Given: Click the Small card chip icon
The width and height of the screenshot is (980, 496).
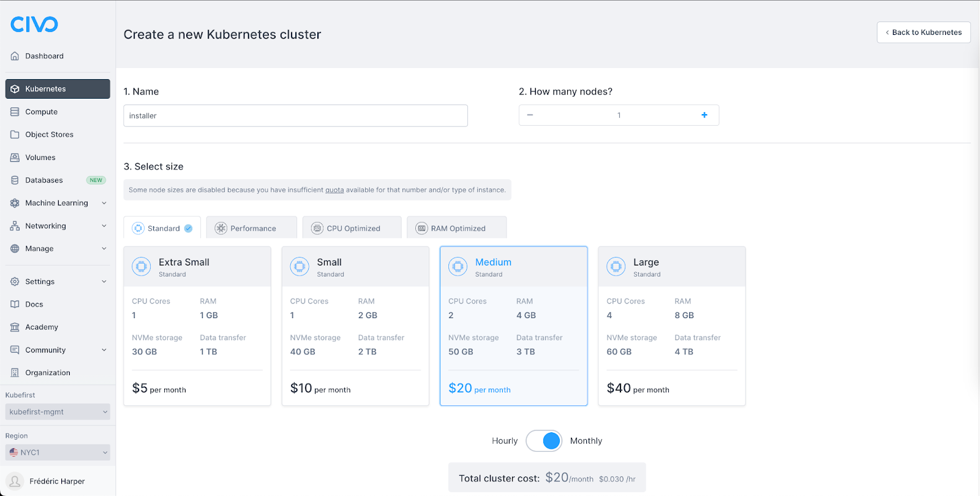Looking at the screenshot, I should 300,267.
